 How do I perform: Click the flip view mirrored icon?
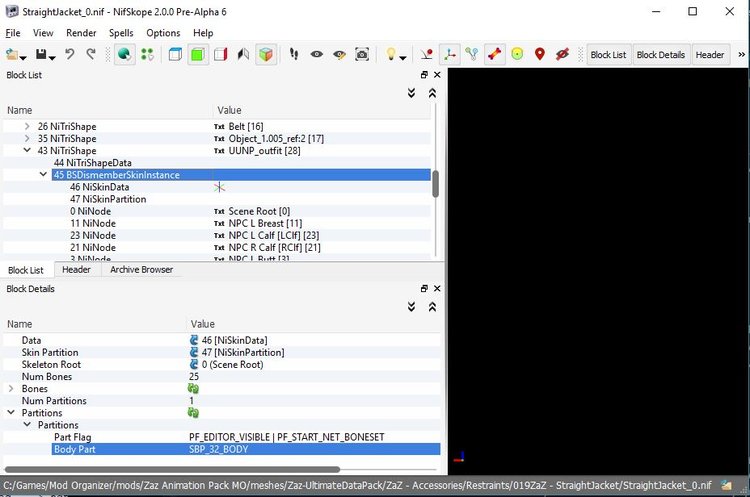[243, 55]
